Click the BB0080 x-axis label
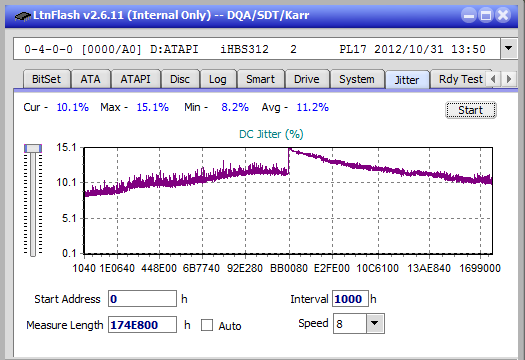Screen dimensions: 525x360 click(289, 268)
